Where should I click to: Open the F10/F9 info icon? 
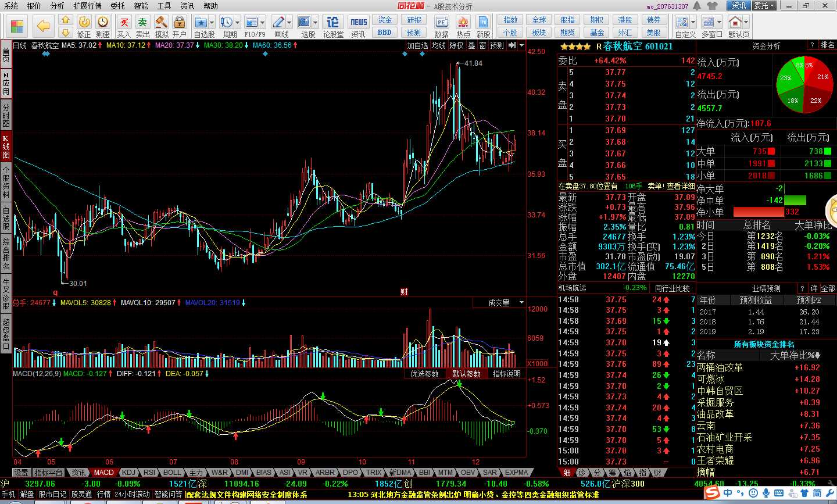click(x=252, y=23)
